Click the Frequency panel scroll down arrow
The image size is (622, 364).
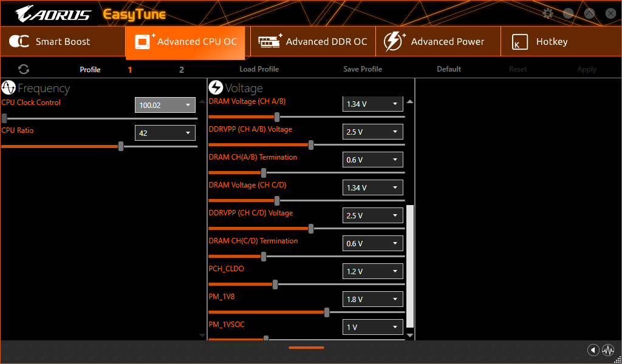[202, 335]
